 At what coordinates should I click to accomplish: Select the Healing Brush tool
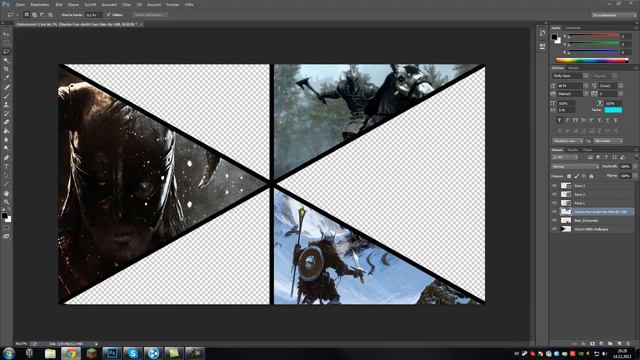(x=6, y=87)
